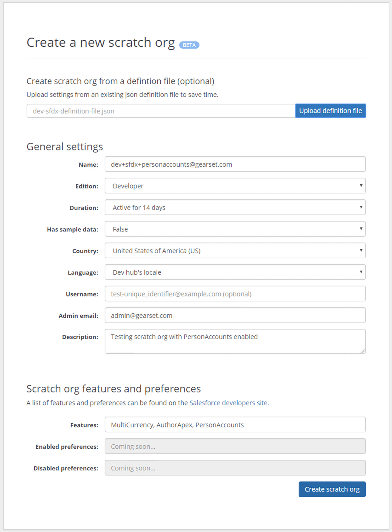
Task: Click the Create a new scratch org title
Action: (x=101, y=43)
